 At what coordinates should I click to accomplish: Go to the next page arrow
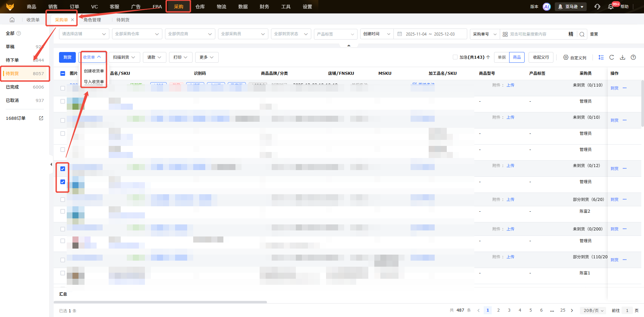click(572, 310)
